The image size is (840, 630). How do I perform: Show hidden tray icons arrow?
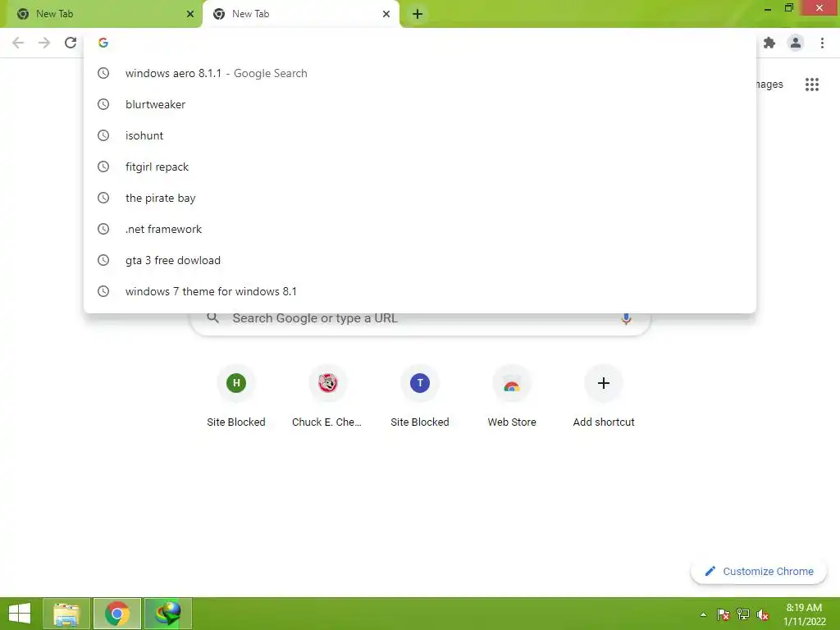703,614
